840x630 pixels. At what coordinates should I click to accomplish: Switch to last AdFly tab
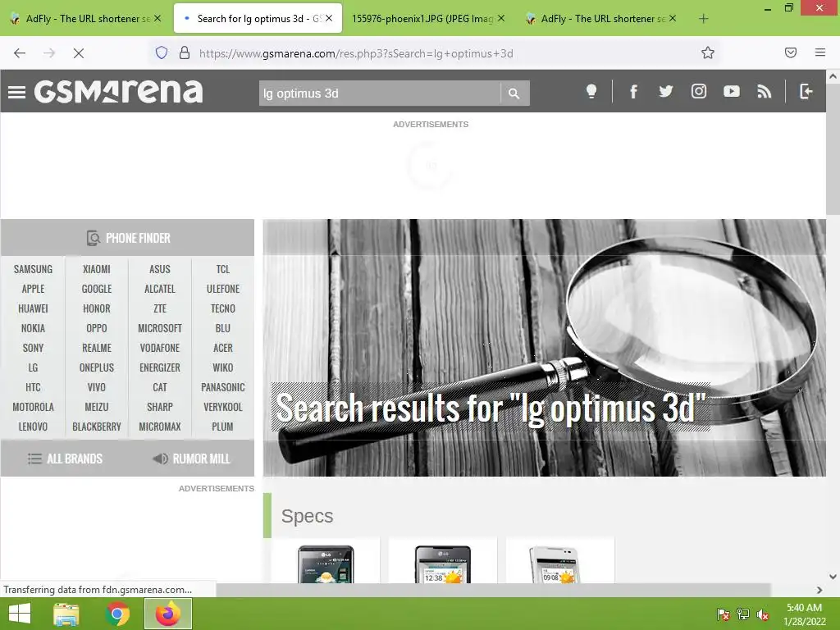[x=601, y=18]
